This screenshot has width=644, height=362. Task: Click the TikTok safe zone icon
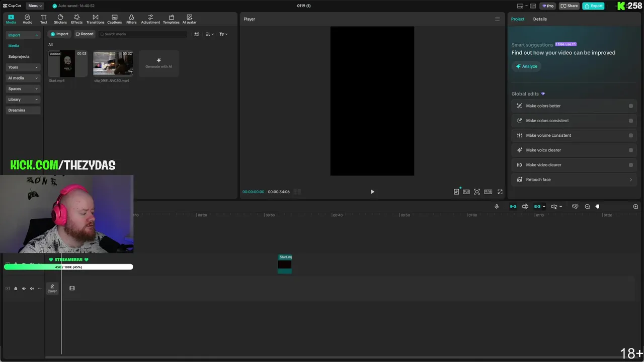point(456,192)
